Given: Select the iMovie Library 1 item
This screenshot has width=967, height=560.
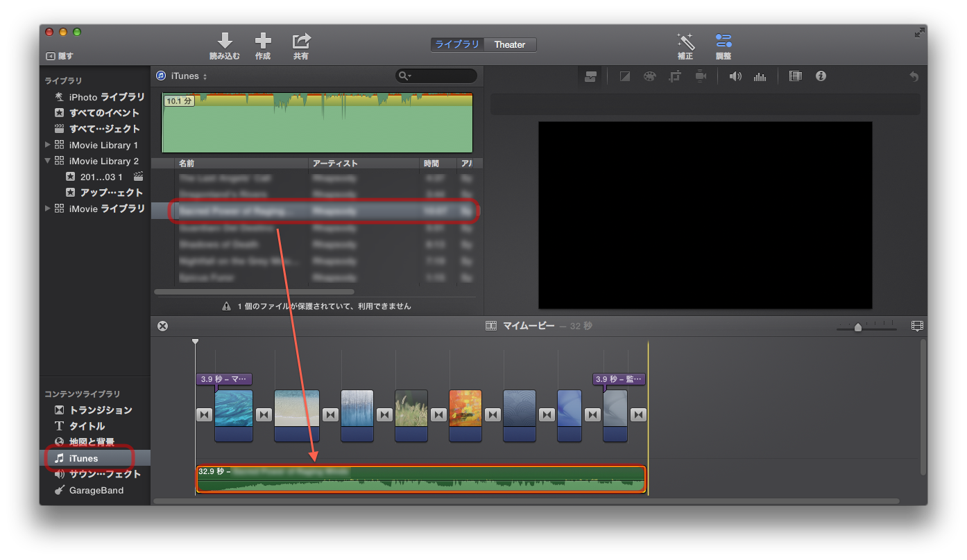Looking at the screenshot, I should click(x=96, y=145).
